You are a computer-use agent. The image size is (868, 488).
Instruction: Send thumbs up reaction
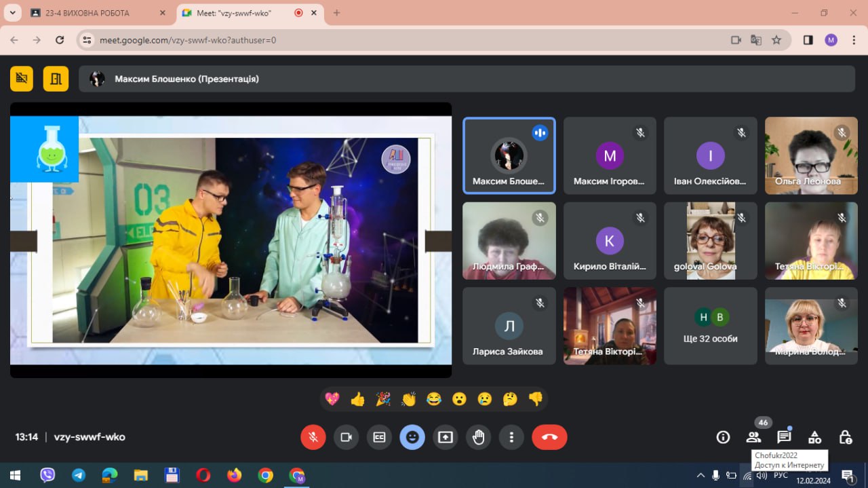[357, 399]
